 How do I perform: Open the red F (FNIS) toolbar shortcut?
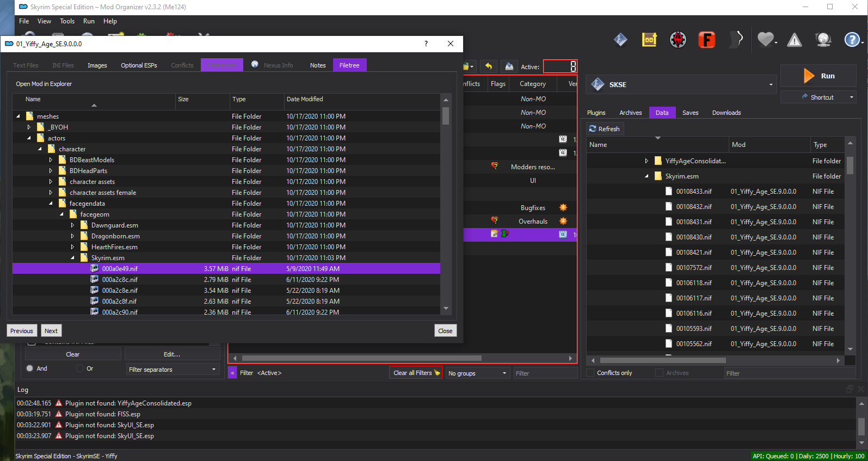coord(707,40)
